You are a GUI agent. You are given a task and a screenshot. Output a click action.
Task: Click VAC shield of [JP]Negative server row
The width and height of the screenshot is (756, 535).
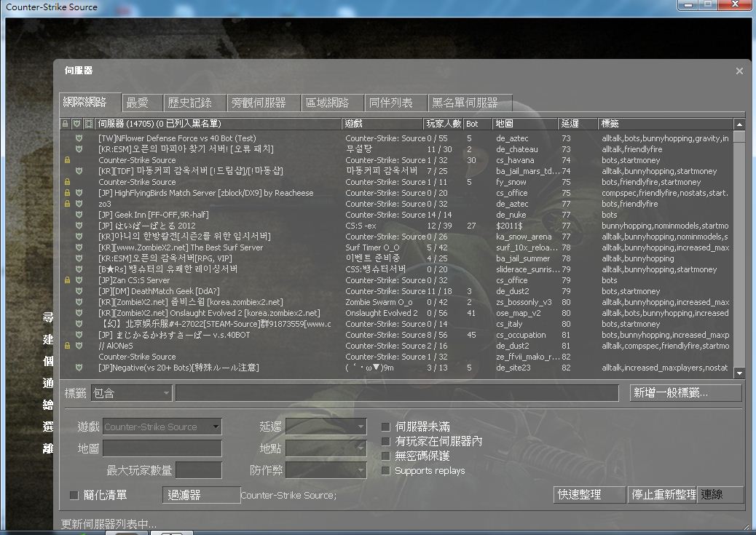[79, 368]
